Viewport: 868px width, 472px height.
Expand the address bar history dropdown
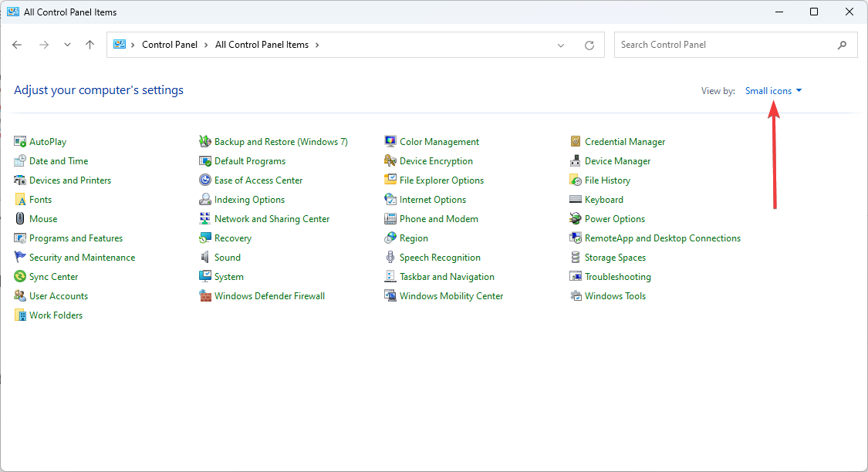click(561, 46)
